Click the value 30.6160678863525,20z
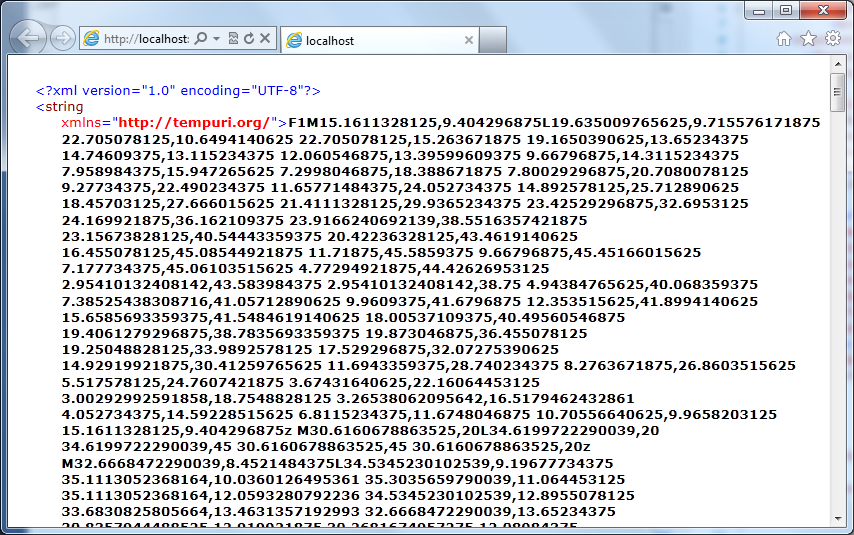Screen dimensions: 854x535 (501, 447)
